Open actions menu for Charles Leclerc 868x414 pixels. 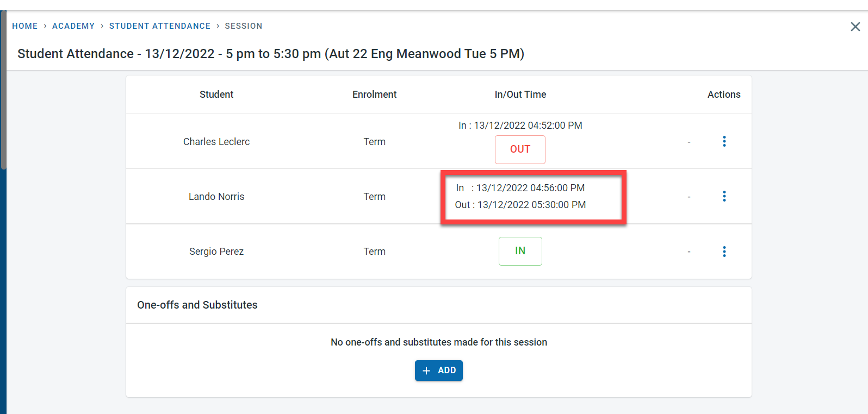pyautogui.click(x=724, y=141)
